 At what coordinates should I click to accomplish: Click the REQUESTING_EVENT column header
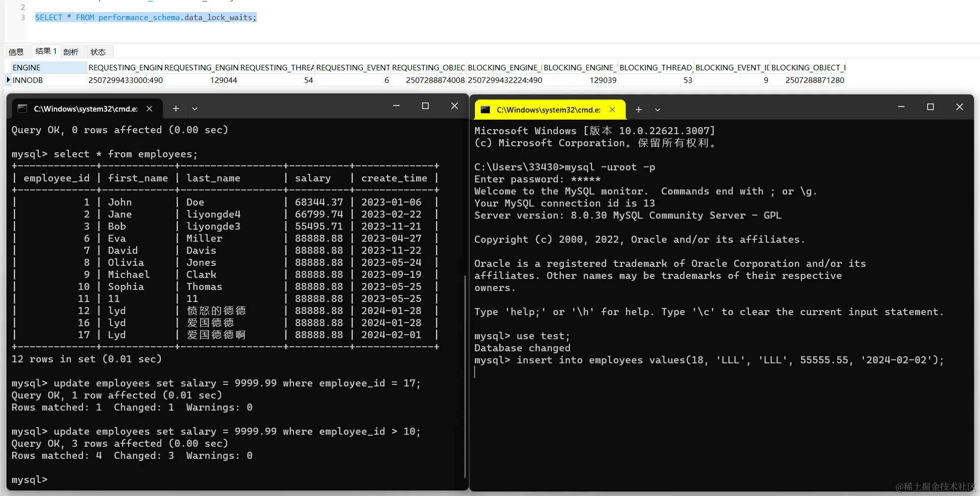tap(353, 67)
